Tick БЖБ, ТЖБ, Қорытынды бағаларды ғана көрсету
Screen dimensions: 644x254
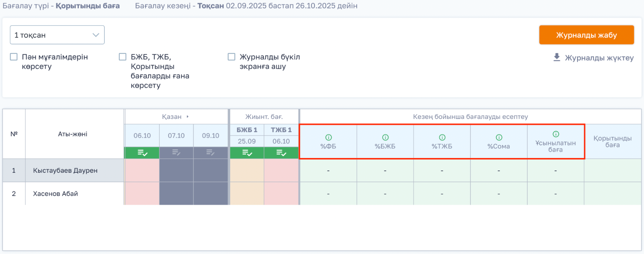click(x=123, y=57)
